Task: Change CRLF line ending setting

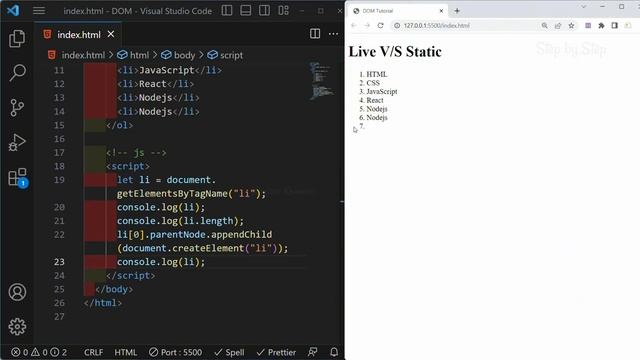Action: pyautogui.click(x=93, y=352)
